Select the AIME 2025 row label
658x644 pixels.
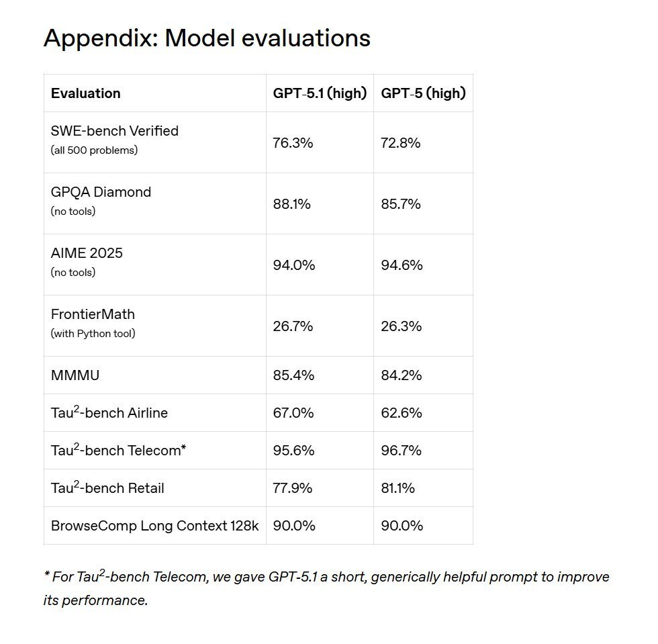point(87,253)
